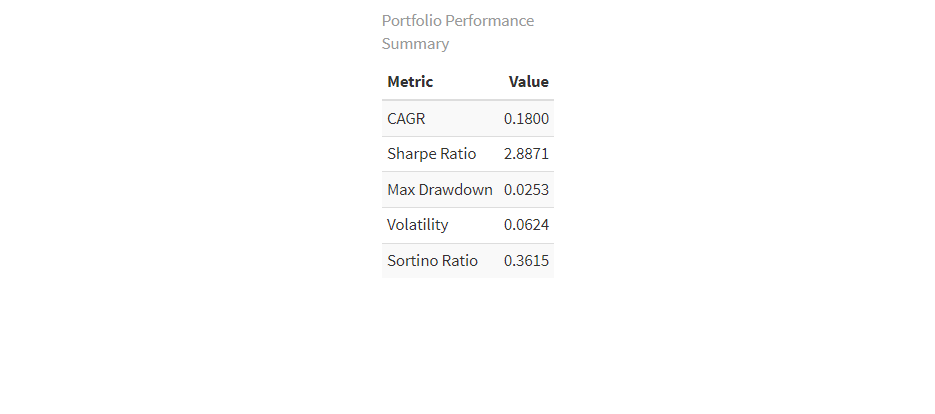This screenshot has height=414, width=935.
Task: Click the Max Drawdown value 0.0253
Action: coord(526,190)
